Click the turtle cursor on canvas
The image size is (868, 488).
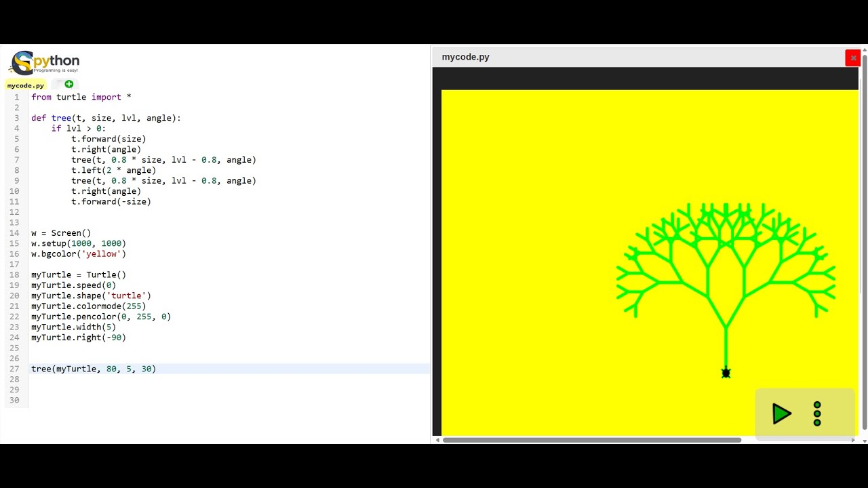point(726,373)
